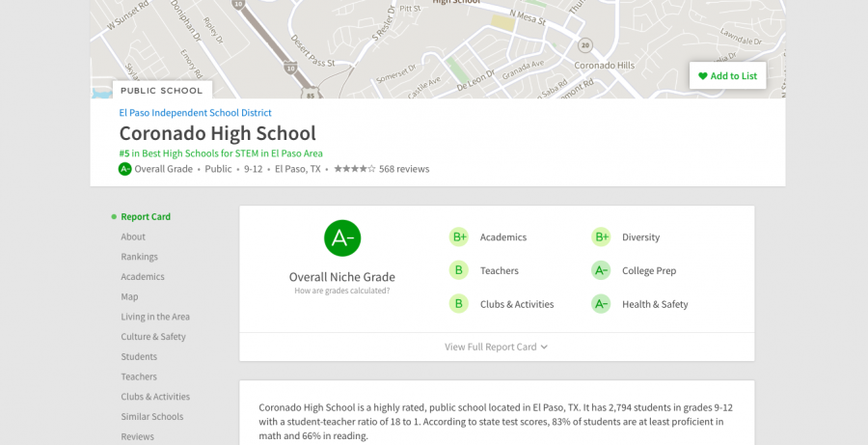
Task: Click the large A- Overall Niche Grade badge
Action: (x=342, y=238)
